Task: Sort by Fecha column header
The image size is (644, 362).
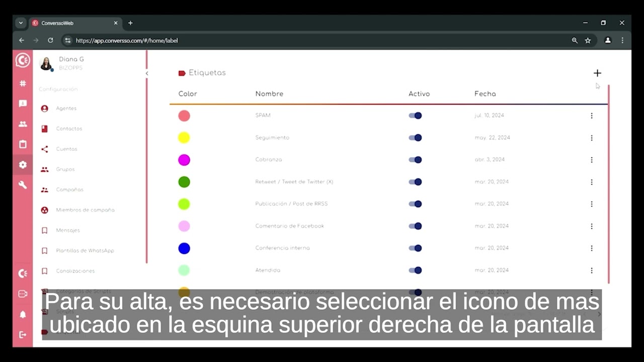Action: 485,94
